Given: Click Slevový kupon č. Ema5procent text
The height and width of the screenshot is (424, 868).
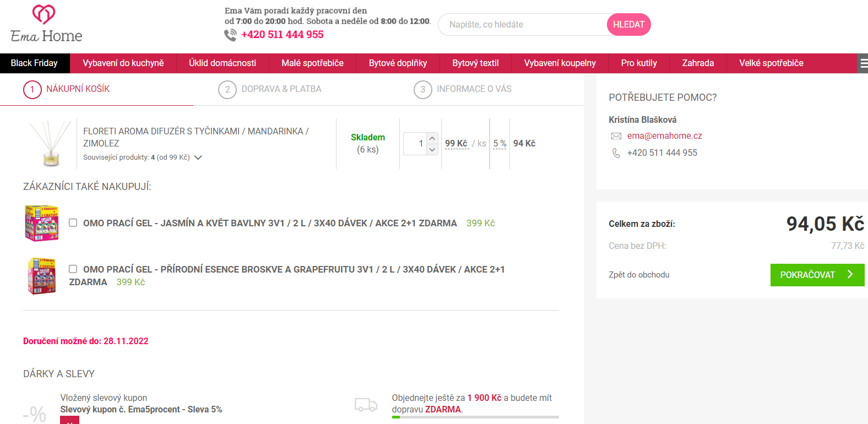Looking at the screenshot, I should pyautogui.click(x=141, y=410).
